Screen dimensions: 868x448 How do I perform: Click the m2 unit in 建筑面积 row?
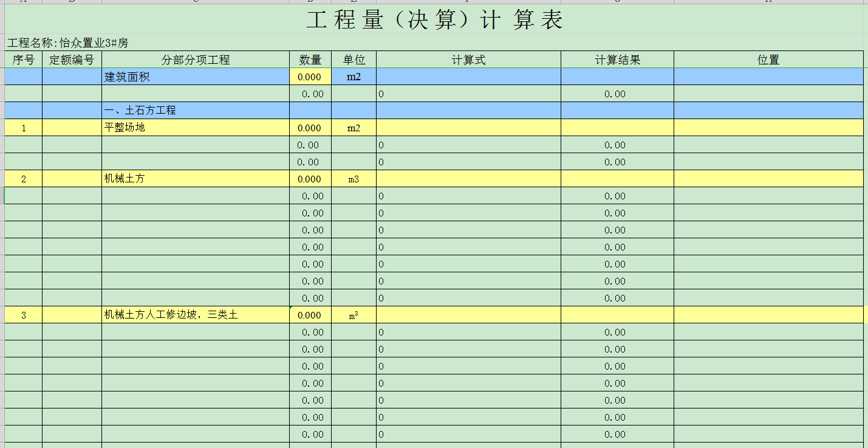354,77
